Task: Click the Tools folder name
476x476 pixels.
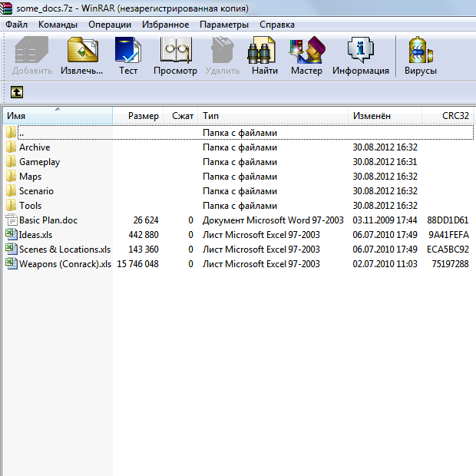Action: [x=31, y=206]
